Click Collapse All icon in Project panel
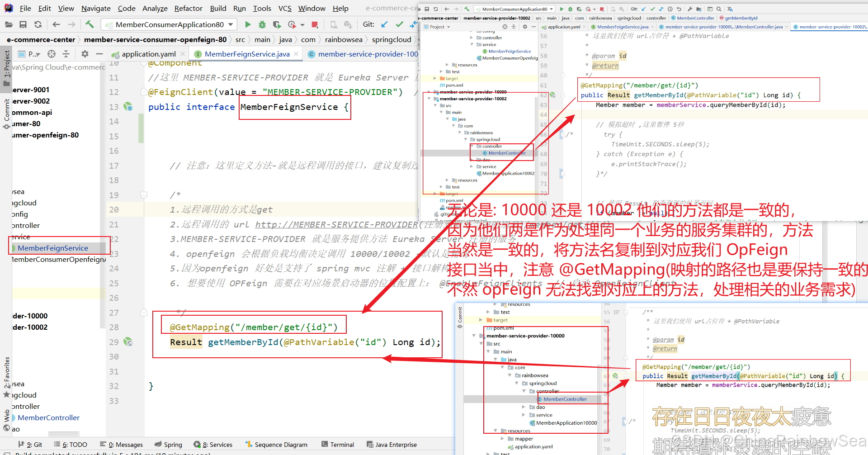868x455 pixels. [66, 54]
